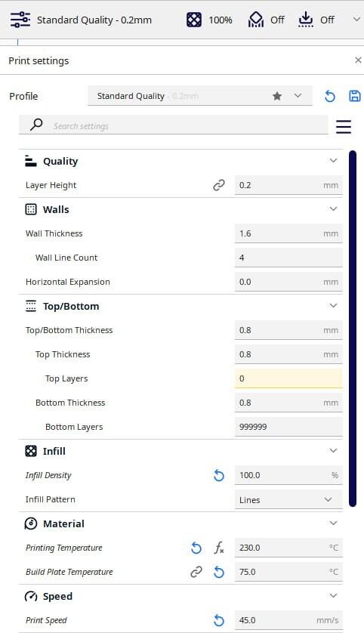
Task: Collapse the Quality settings section
Action: [x=333, y=161]
